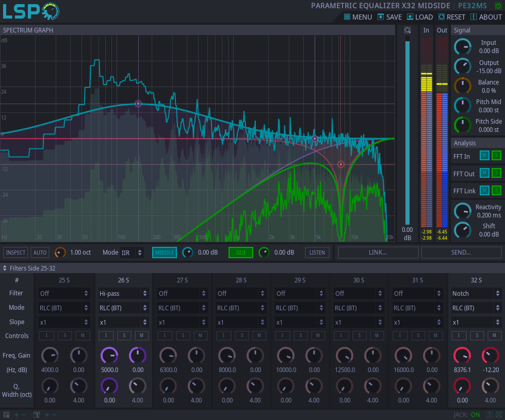This screenshot has width=505, height=420.
Task: Open the MENU item
Action: pos(358,17)
